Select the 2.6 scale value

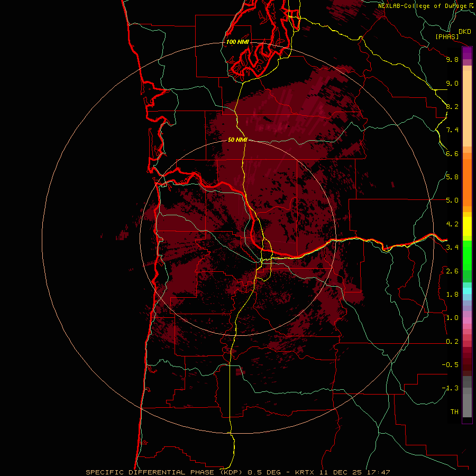point(452,271)
